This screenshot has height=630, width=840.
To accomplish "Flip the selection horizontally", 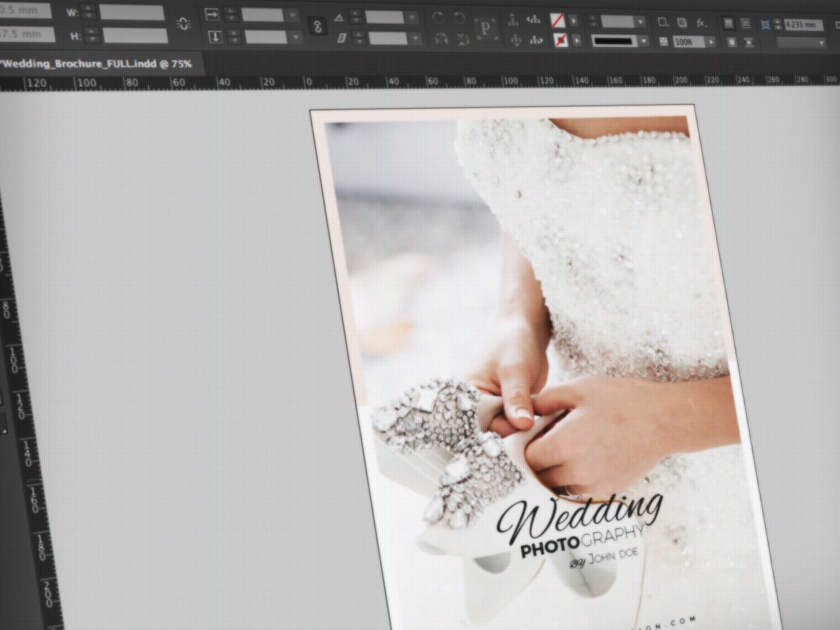I will tap(441, 39).
